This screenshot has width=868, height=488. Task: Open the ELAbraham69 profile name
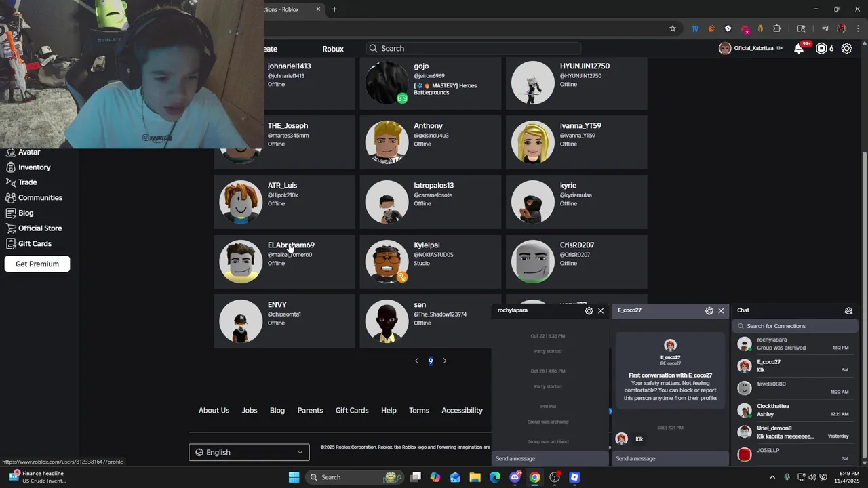click(x=291, y=245)
